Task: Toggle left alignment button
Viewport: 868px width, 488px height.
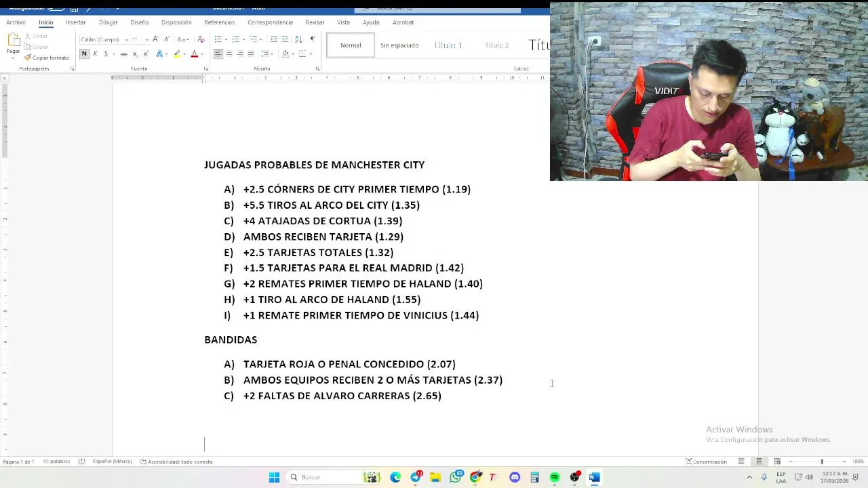Action: tap(218, 54)
